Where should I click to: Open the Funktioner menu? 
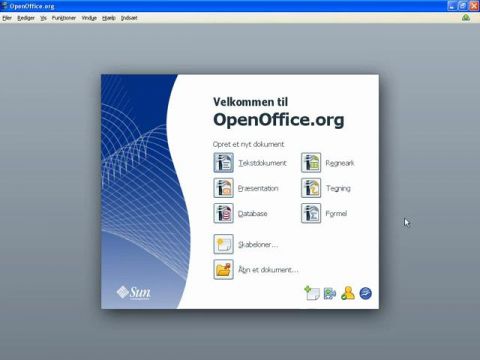pos(64,18)
